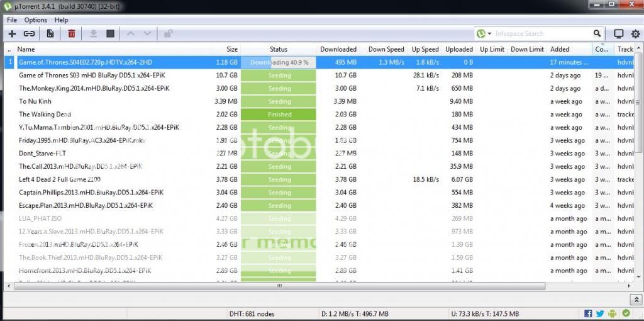Open the Help menu

click(x=61, y=20)
